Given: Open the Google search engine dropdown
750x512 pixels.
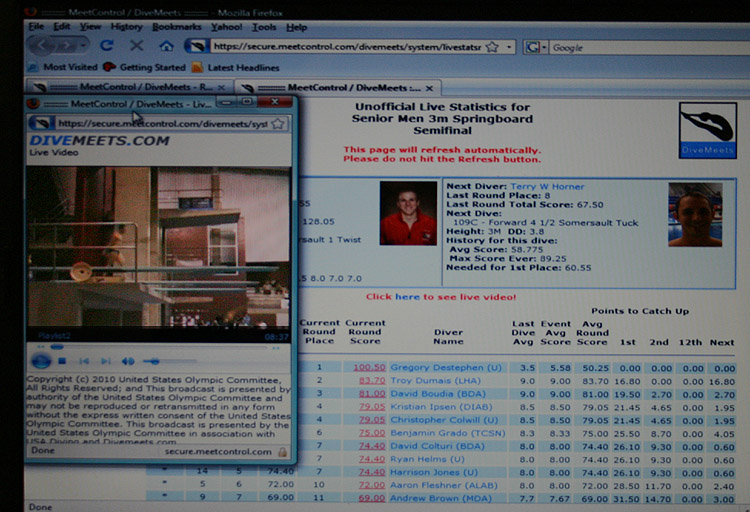Looking at the screenshot, I should coord(536,47).
